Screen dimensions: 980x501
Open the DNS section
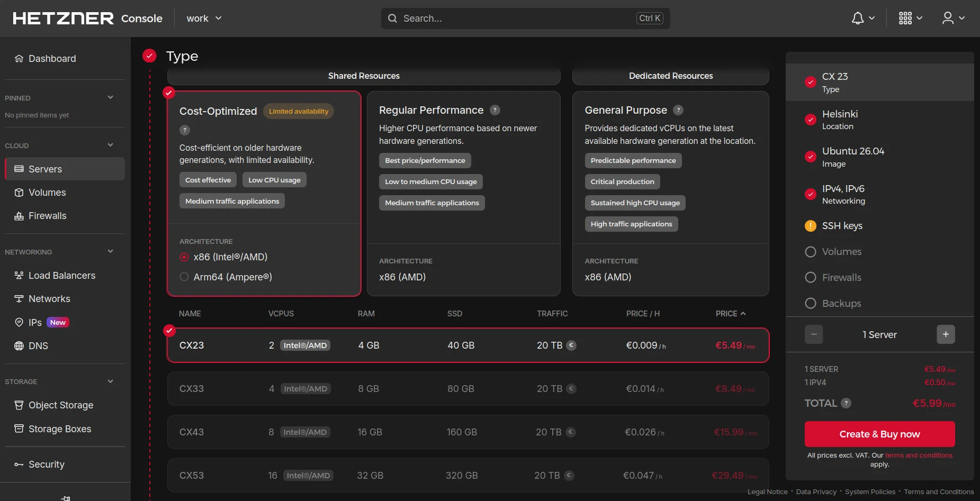pos(65,346)
